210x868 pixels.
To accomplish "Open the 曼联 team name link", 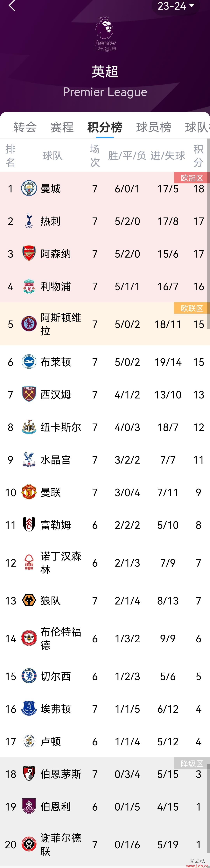I will [x=51, y=492].
